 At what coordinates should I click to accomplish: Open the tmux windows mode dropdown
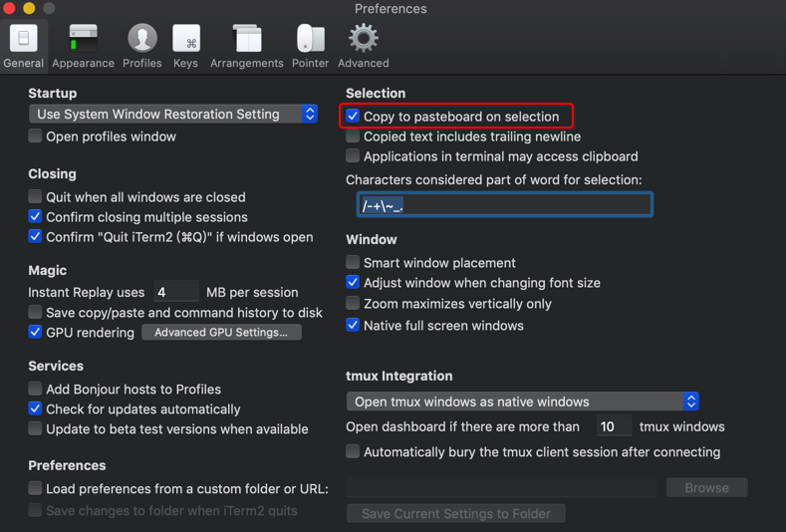tap(523, 401)
